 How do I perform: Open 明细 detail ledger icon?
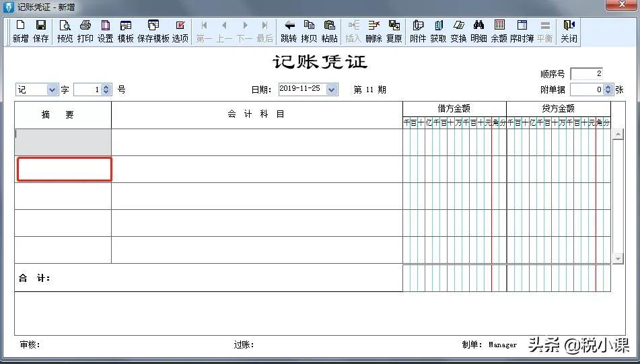[478, 31]
